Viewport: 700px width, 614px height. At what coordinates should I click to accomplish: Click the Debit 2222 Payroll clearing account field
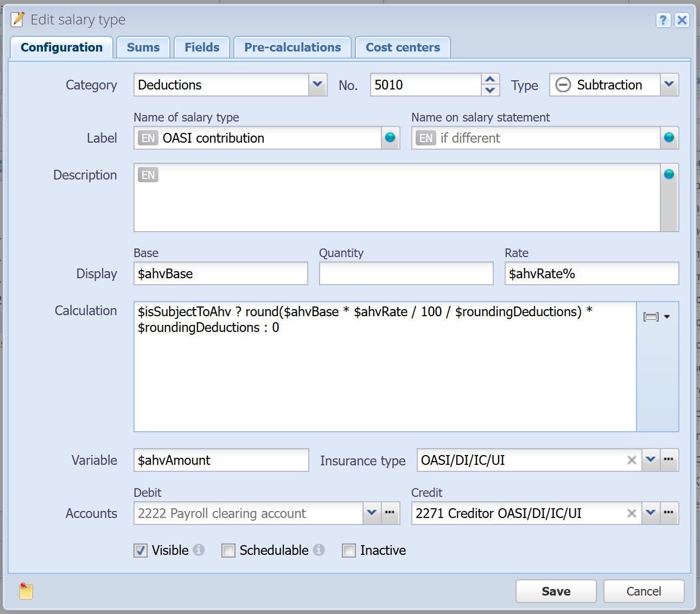[249, 513]
